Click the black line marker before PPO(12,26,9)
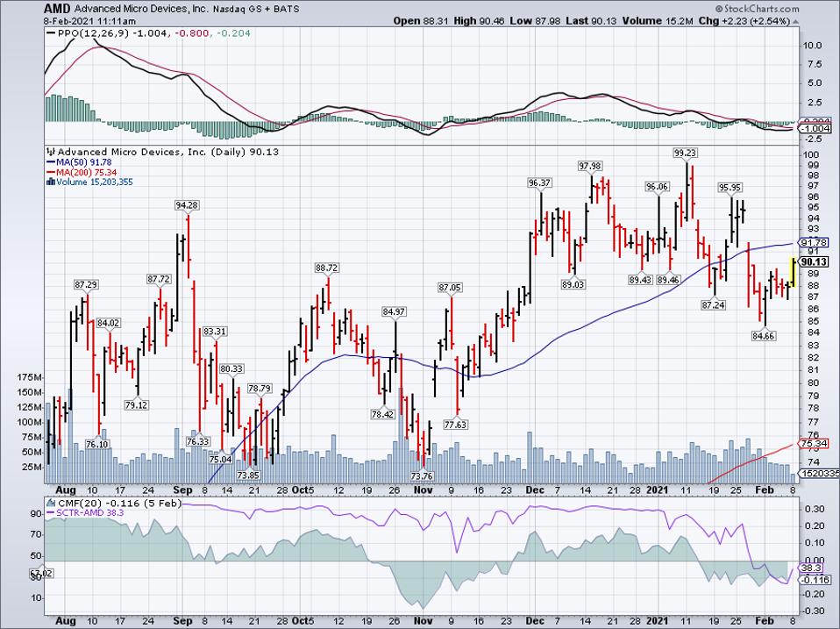This screenshot has width=840, height=629. point(52,33)
